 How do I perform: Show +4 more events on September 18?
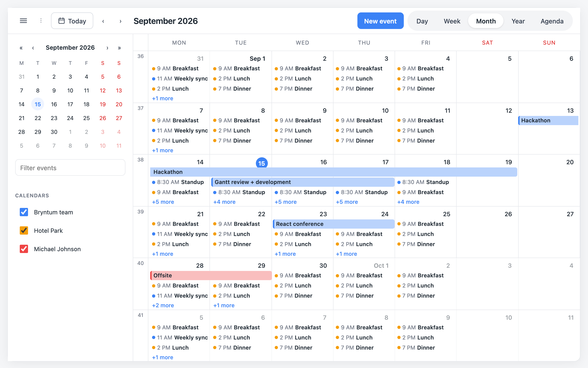click(408, 202)
